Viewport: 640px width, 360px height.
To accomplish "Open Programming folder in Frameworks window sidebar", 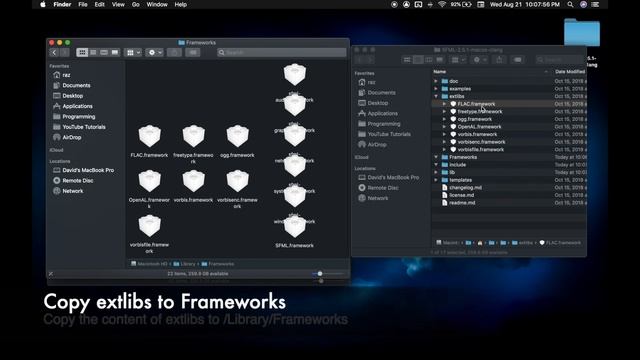I will point(74,117).
